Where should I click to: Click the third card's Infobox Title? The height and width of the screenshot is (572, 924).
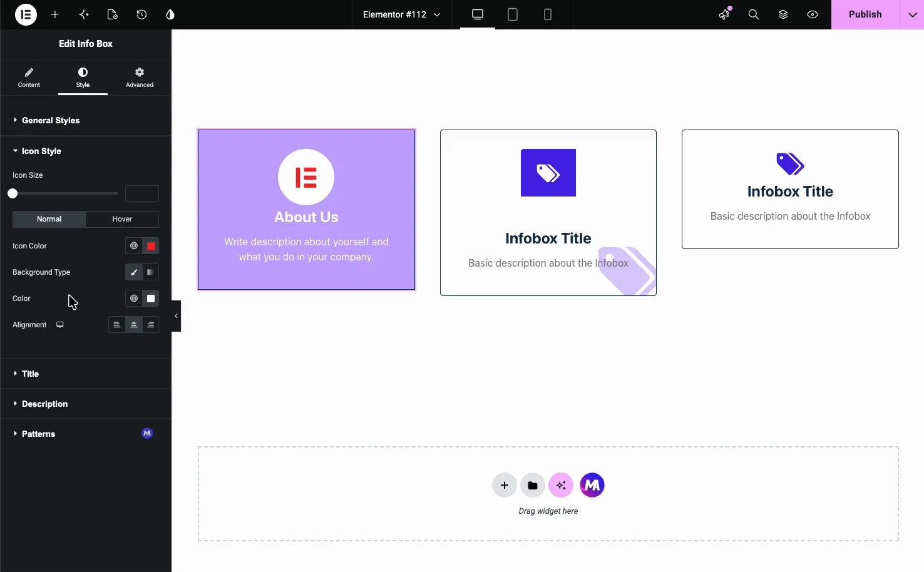click(x=790, y=192)
